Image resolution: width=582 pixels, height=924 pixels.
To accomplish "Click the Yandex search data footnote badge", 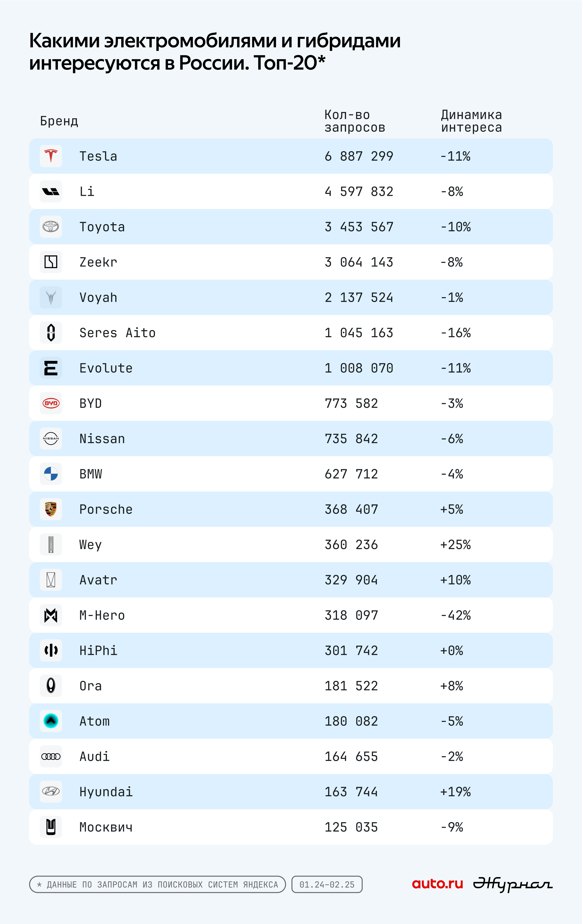I will click(157, 884).
